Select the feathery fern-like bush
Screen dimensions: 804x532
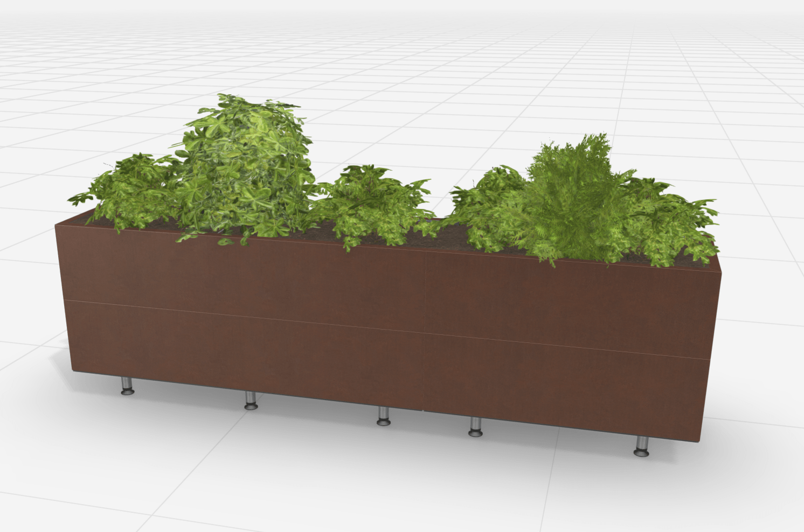click(574, 199)
